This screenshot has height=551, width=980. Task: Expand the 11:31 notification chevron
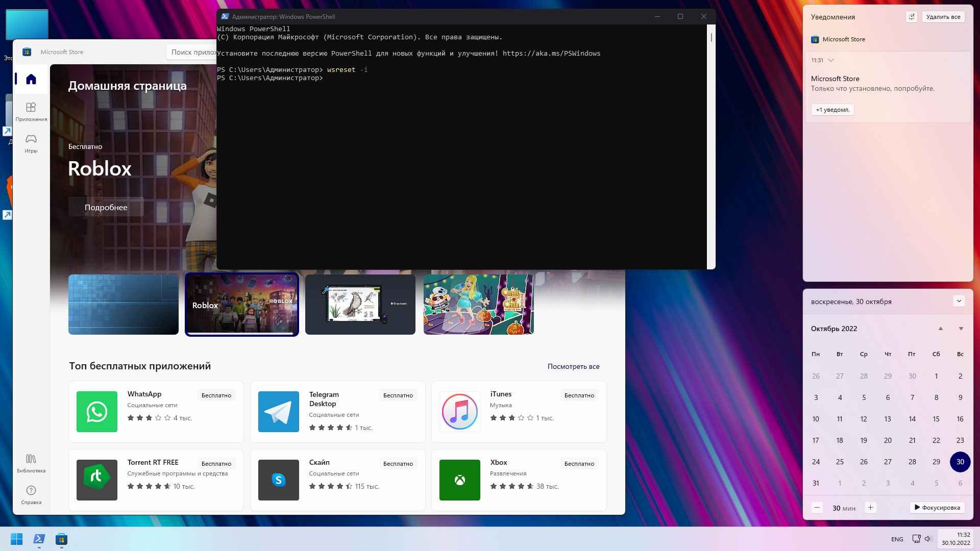tap(831, 60)
